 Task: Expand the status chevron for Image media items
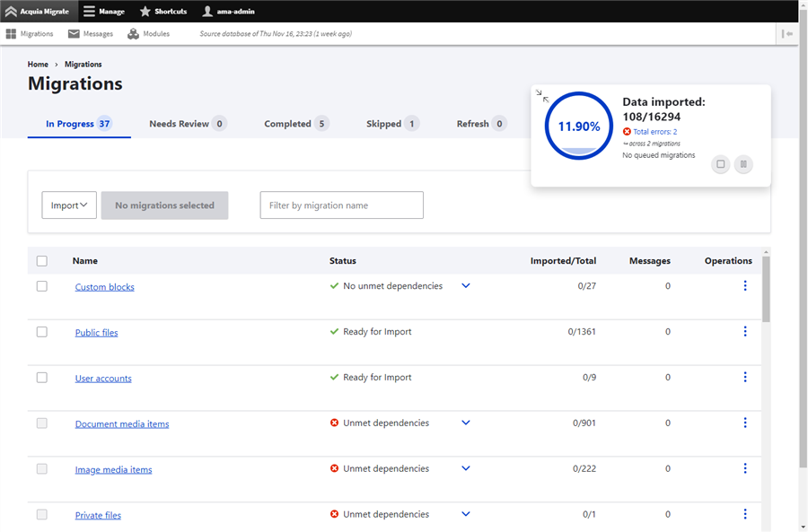(x=465, y=467)
